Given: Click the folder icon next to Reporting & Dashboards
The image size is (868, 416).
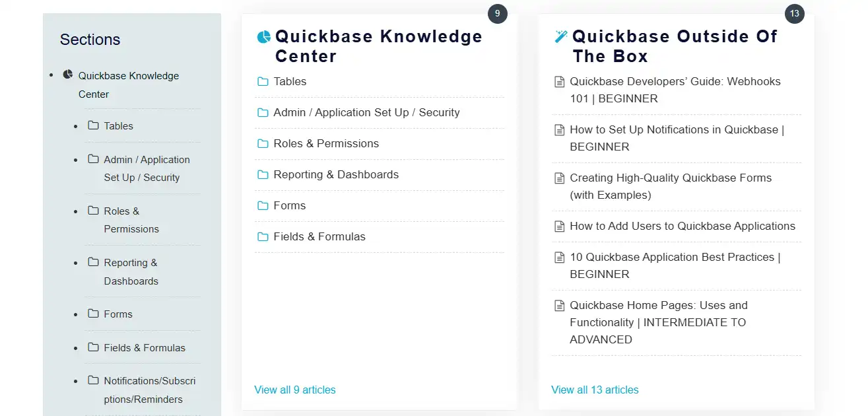Looking at the screenshot, I should (261, 174).
